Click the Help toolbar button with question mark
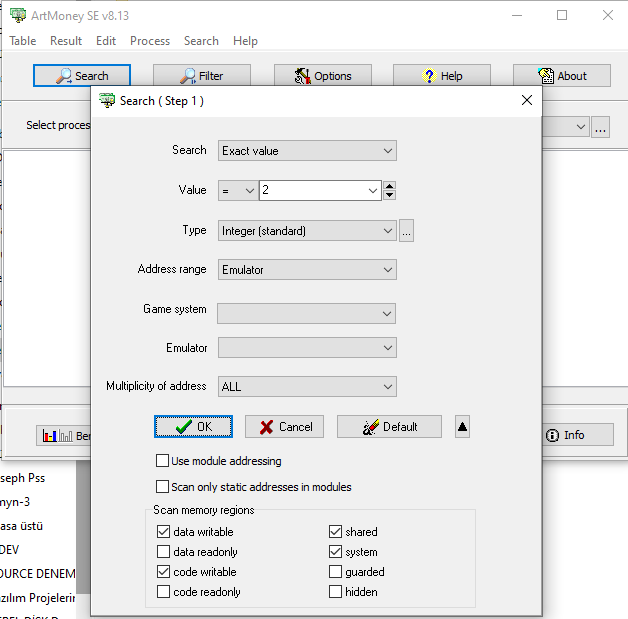 (442, 76)
